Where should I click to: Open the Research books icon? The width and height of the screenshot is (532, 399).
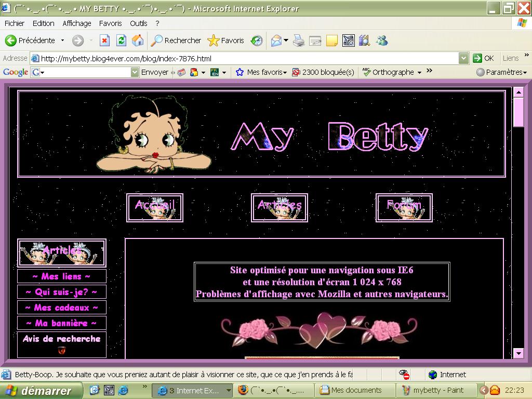coord(365,41)
